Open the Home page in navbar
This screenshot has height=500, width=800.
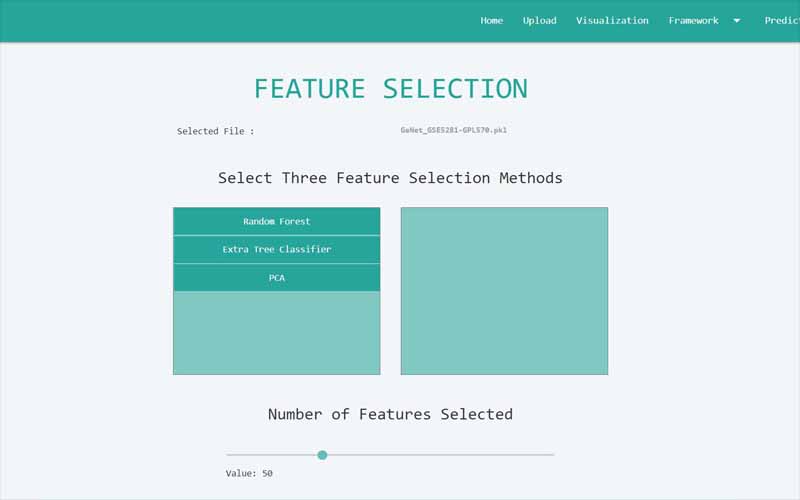[x=491, y=21]
